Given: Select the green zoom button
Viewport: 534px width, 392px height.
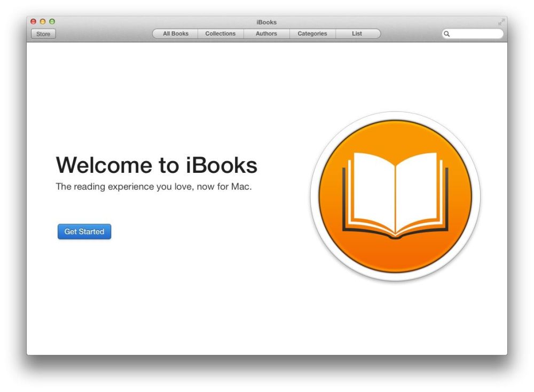Looking at the screenshot, I should (x=52, y=22).
